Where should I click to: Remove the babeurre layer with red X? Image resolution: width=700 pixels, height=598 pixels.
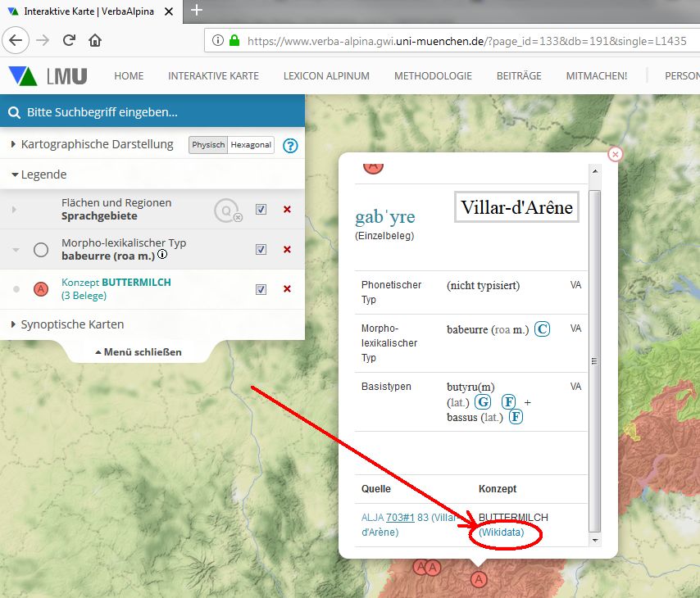[x=287, y=250]
